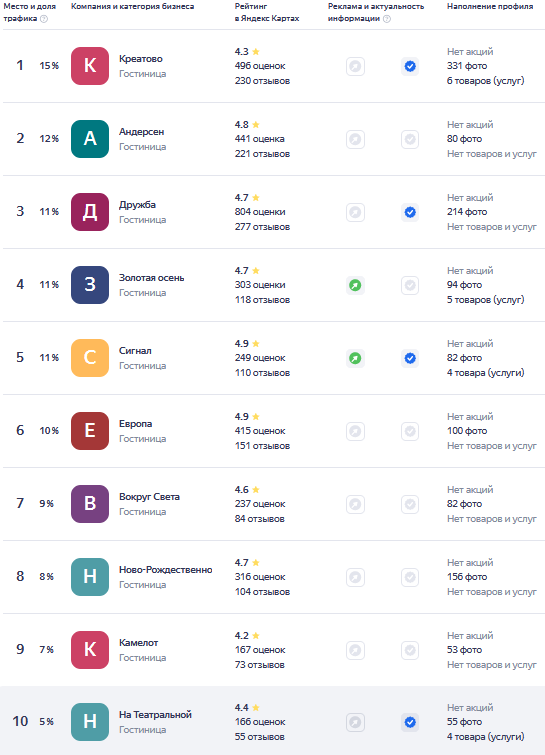Click blue verified checkmark for Креатово
This screenshot has width=545, height=755.
pos(410,66)
